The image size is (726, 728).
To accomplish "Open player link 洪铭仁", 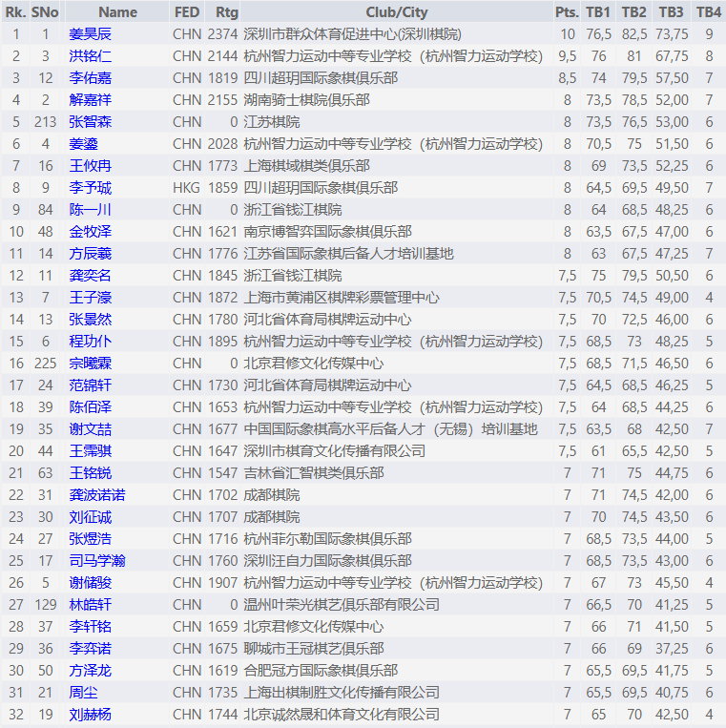I will (90, 55).
